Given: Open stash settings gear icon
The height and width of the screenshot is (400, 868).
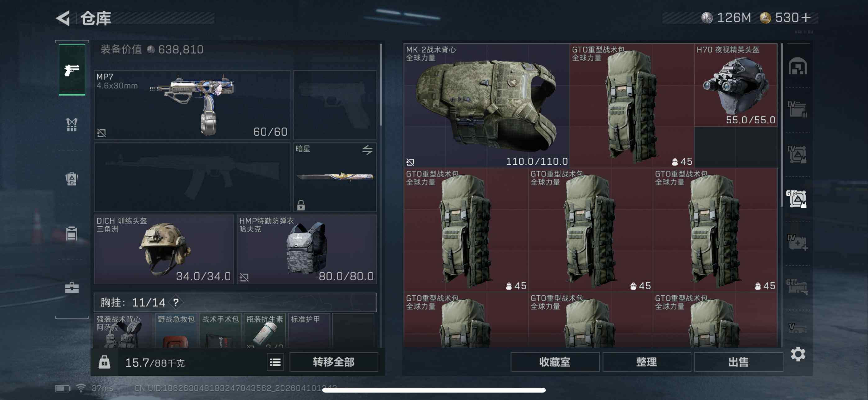Looking at the screenshot, I should click(798, 354).
